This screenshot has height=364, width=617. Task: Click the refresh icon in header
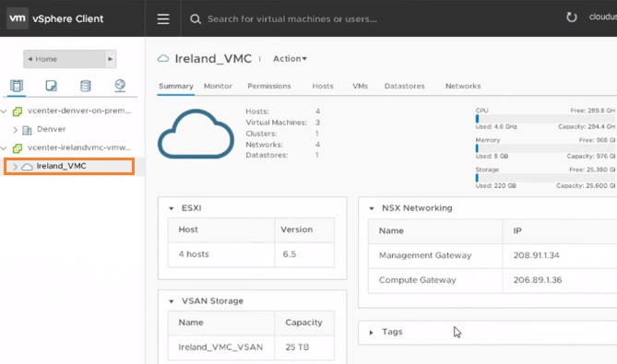click(x=572, y=17)
